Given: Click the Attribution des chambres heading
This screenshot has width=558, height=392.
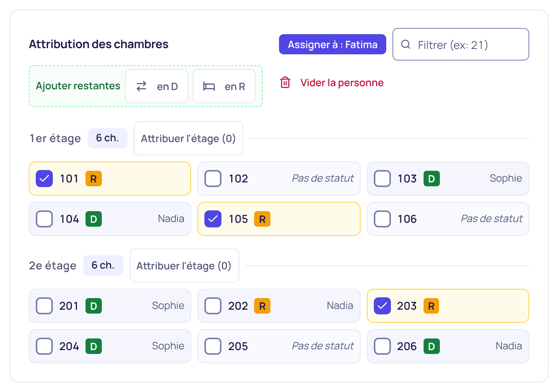Looking at the screenshot, I should coord(99,44).
